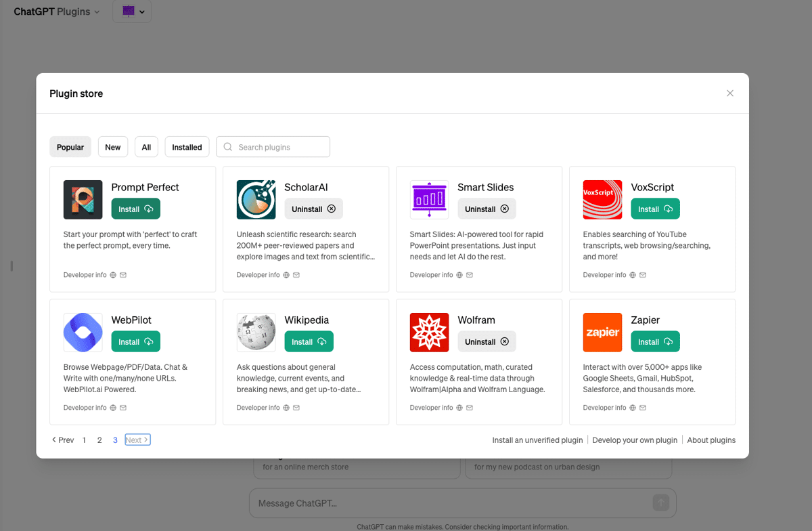
Task: Open the ChatGPT Plugins model dropdown
Action: pos(56,12)
